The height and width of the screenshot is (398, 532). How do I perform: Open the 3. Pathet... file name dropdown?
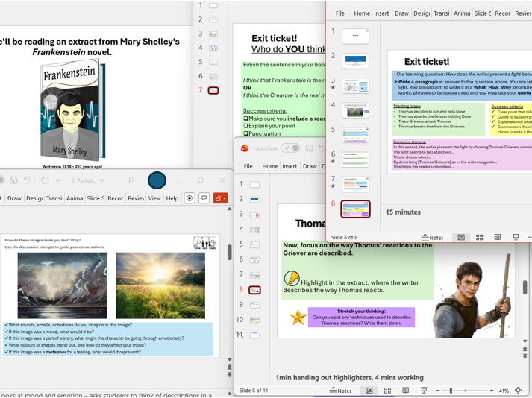pos(88,180)
